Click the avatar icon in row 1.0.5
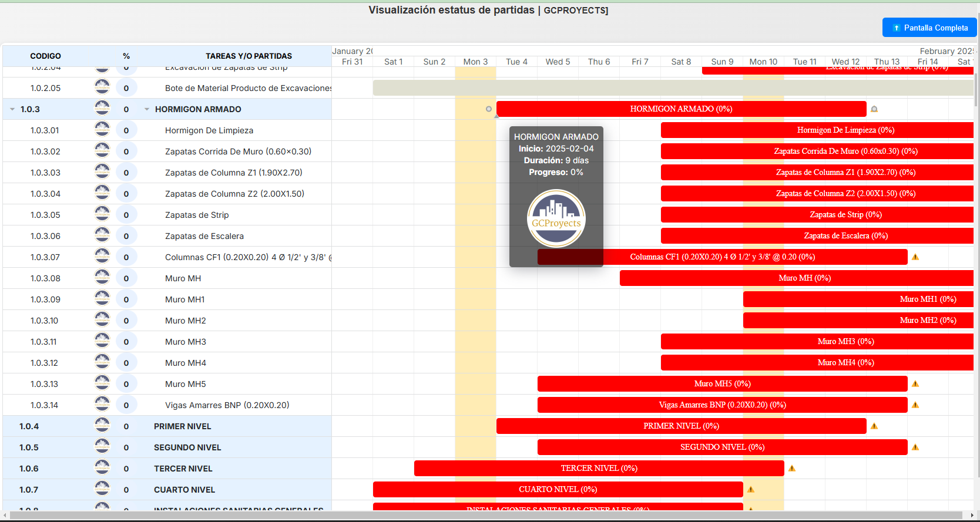The width and height of the screenshot is (980, 522). 102,447
